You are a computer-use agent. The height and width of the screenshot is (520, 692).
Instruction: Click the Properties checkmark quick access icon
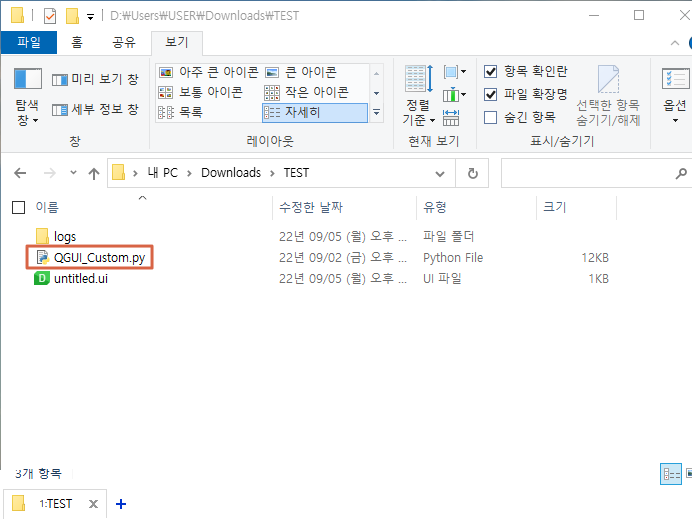[x=50, y=16]
